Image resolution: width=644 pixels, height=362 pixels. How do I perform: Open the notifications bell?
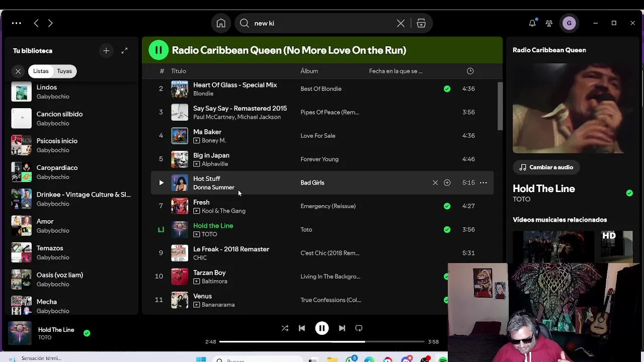click(x=532, y=23)
